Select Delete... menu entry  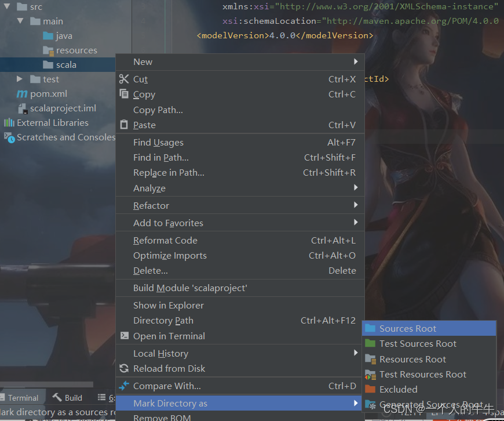point(240,271)
